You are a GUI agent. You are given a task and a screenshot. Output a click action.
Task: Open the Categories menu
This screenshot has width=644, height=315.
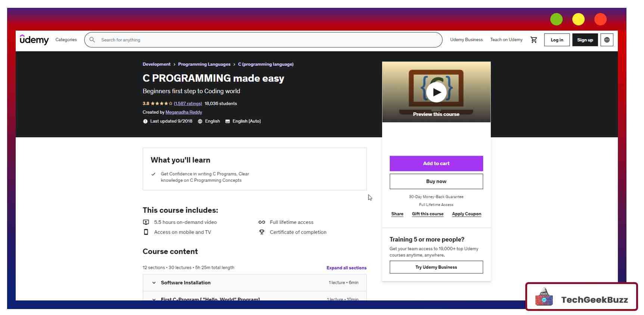(66, 40)
